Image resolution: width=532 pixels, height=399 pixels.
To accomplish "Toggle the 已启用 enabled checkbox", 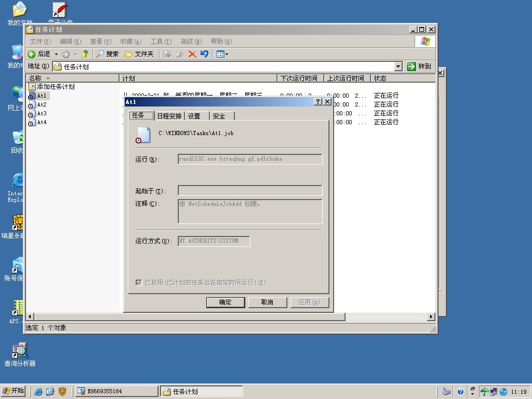I will (139, 283).
